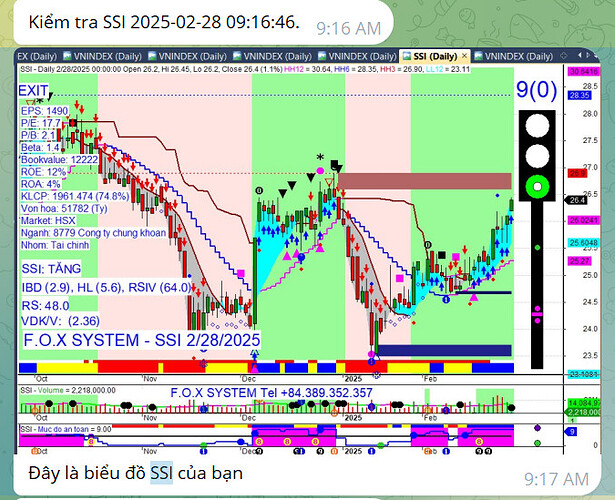
Task: Click the purple diamond in the safety panel
Action: [537, 428]
